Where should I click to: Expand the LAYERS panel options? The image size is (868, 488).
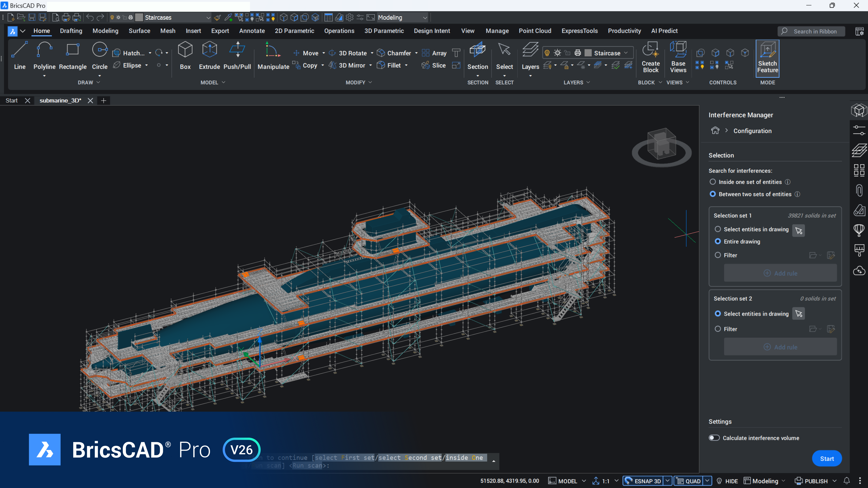tap(588, 82)
